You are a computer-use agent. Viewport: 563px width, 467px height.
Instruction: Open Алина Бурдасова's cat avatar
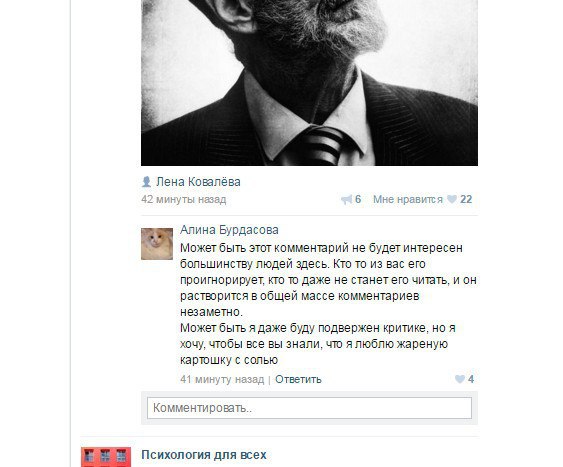click(157, 244)
